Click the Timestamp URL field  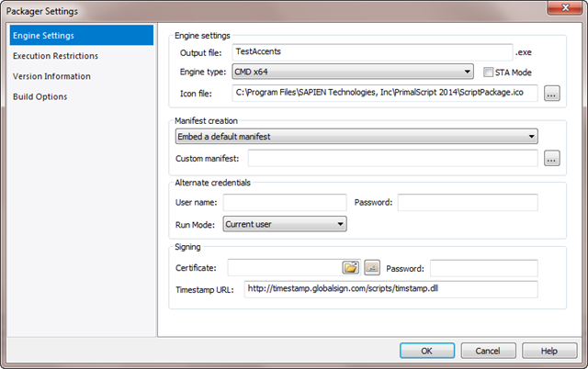click(390, 289)
